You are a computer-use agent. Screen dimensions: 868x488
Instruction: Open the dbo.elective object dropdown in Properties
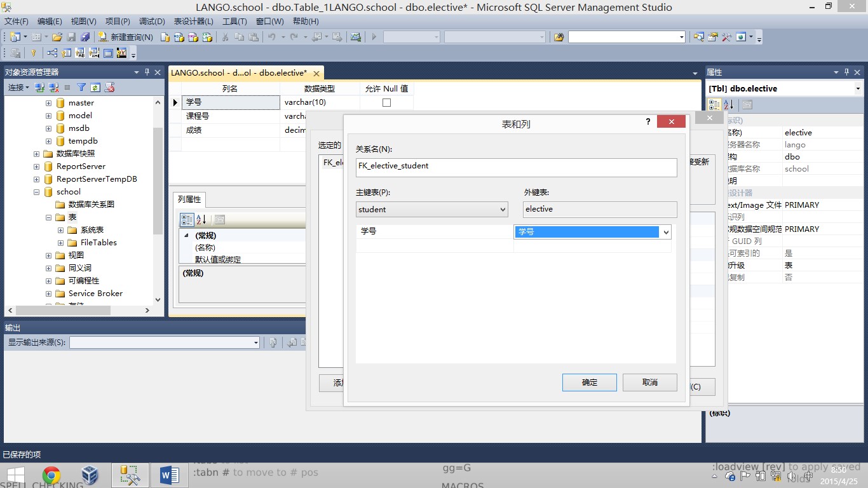click(858, 88)
